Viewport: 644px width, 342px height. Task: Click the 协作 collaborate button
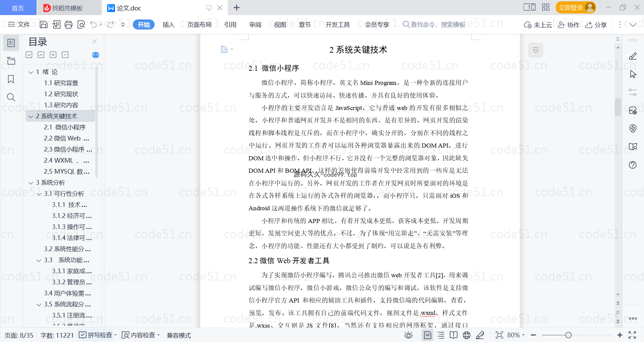point(569,25)
